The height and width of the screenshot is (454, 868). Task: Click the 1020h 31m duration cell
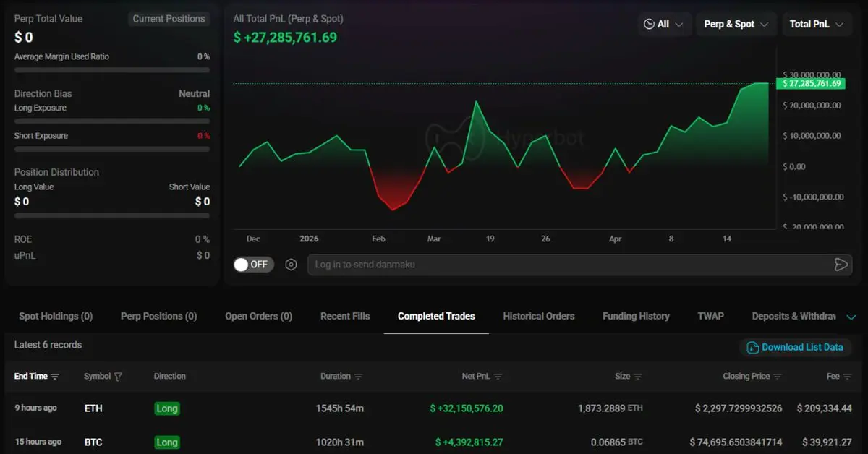pos(339,442)
